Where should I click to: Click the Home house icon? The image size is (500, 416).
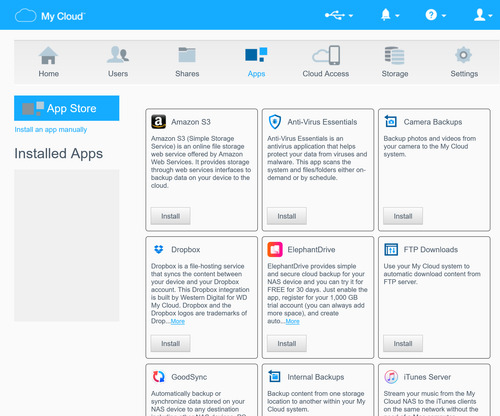(48, 55)
